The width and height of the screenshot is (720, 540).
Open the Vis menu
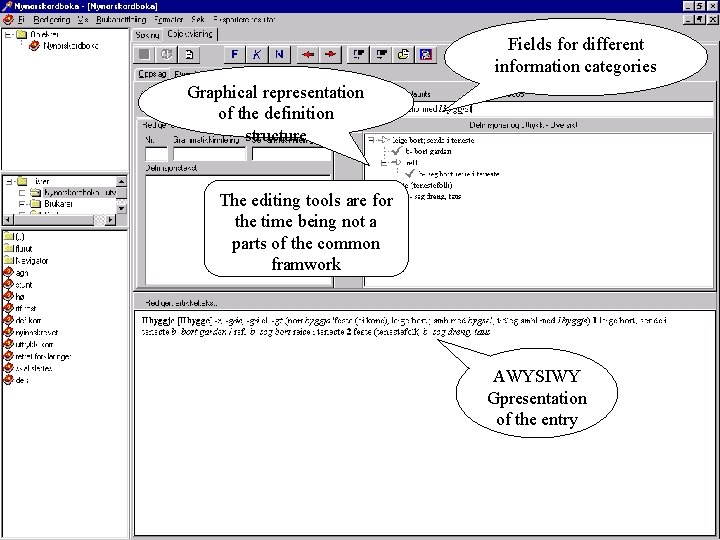(x=83, y=20)
